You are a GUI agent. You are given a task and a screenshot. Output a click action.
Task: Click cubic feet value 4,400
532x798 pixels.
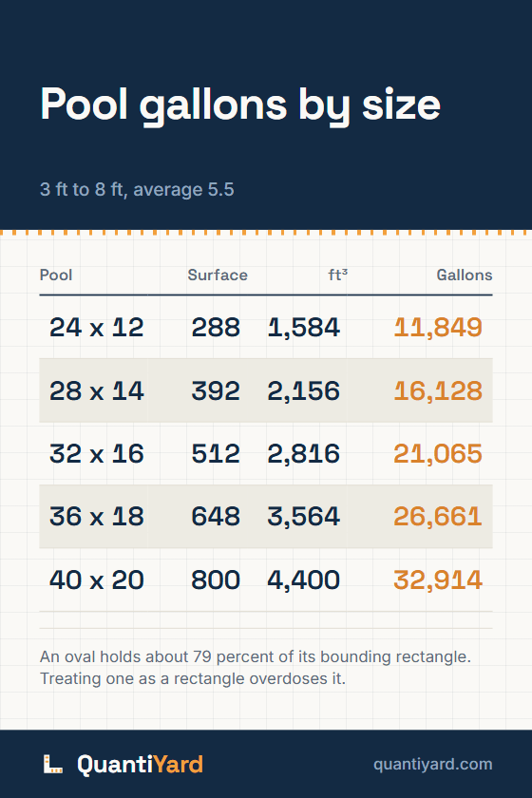click(304, 579)
